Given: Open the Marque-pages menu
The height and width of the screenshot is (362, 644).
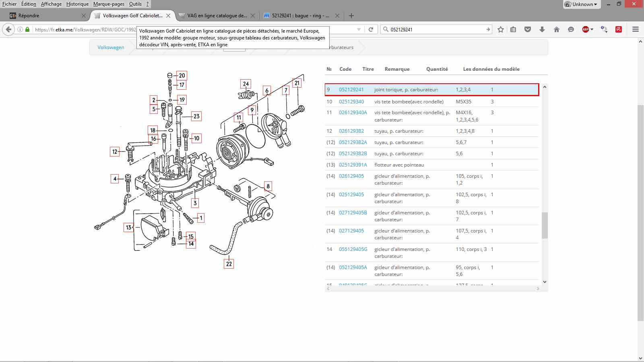Looking at the screenshot, I should [x=109, y=4].
